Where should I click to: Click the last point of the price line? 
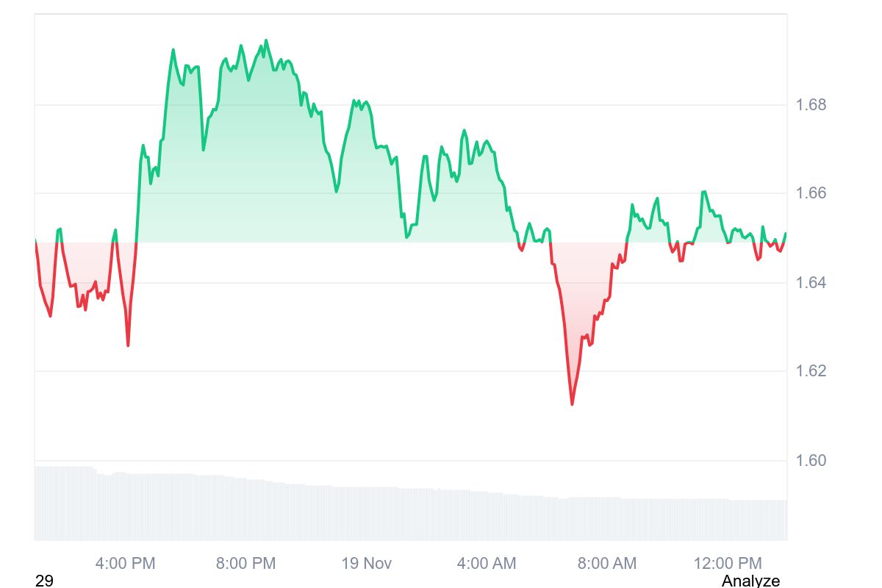(786, 234)
